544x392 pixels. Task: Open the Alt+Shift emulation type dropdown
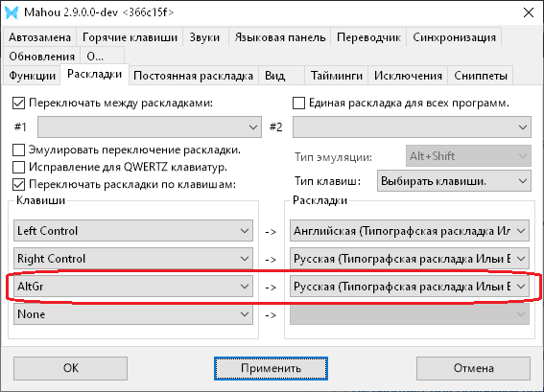pyautogui.click(x=468, y=156)
